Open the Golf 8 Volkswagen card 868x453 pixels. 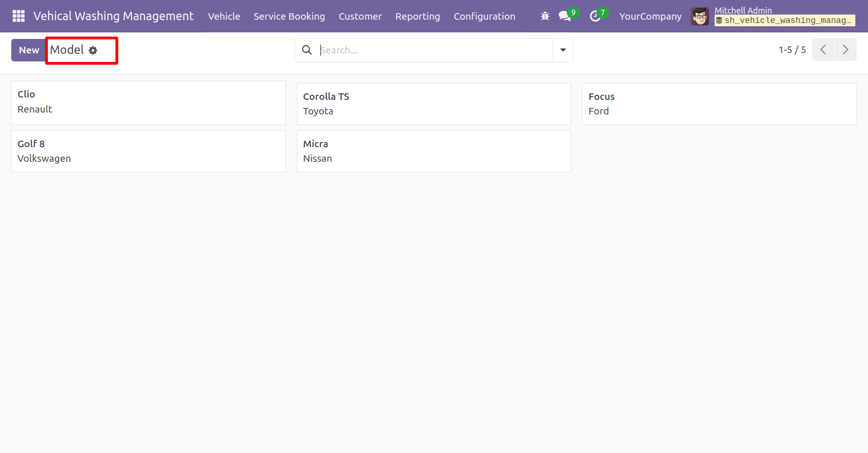pyautogui.click(x=148, y=151)
